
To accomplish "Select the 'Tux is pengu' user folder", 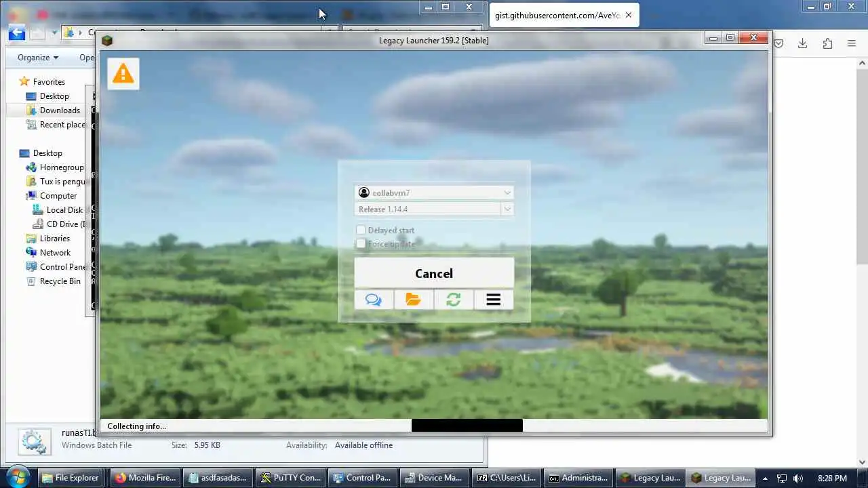I will (62, 181).
